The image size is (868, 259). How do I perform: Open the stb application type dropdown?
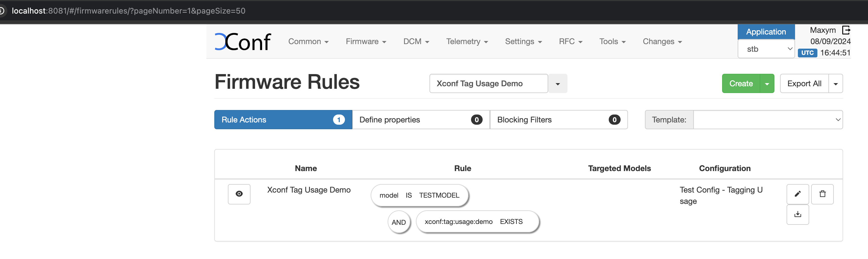pyautogui.click(x=766, y=49)
